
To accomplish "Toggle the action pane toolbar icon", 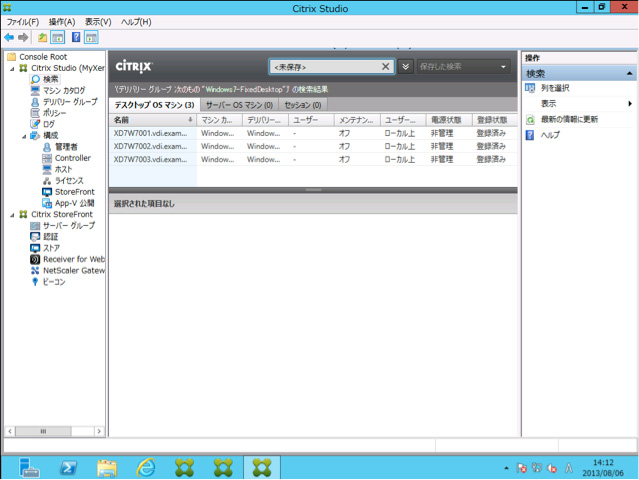I will [x=91, y=38].
